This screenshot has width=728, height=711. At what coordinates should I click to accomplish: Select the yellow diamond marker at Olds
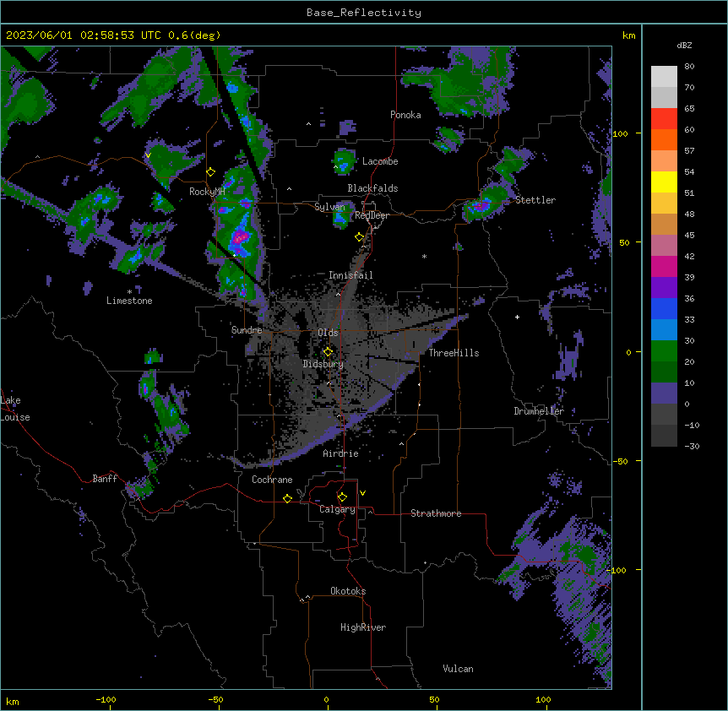coord(328,352)
